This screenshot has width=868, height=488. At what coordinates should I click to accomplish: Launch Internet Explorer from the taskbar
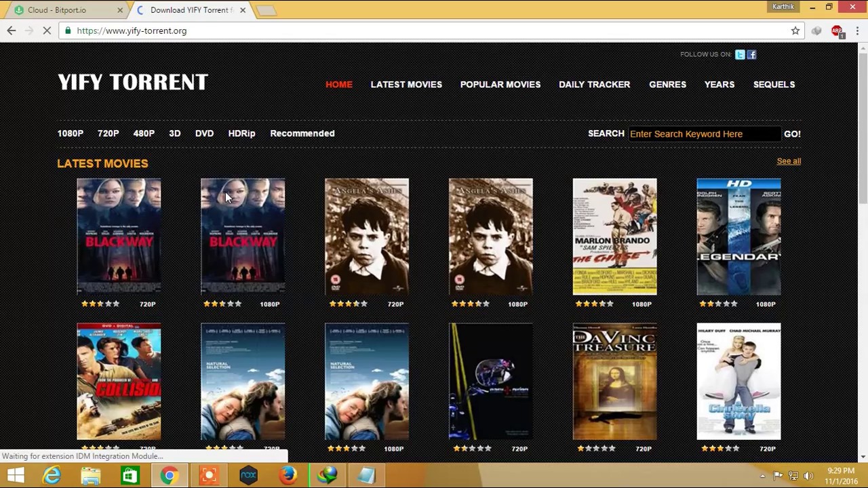point(52,476)
